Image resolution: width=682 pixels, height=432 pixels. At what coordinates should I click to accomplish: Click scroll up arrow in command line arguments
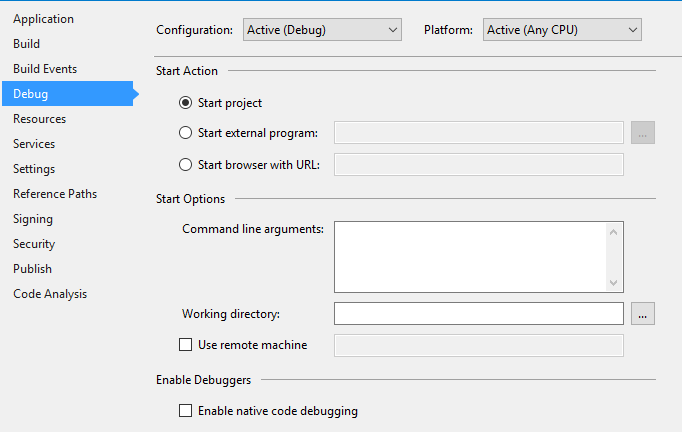pos(614,232)
